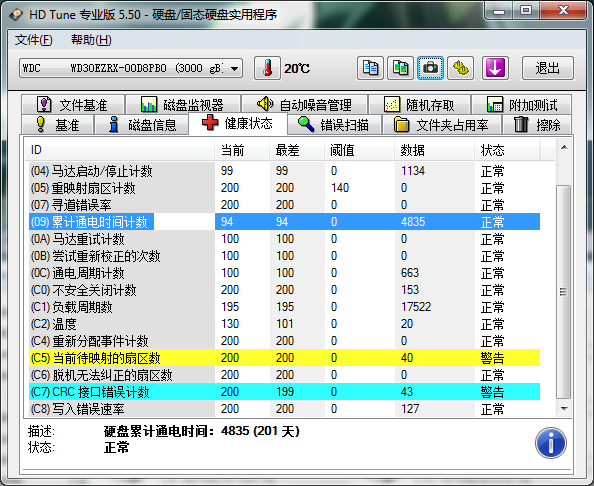The width and height of the screenshot is (594, 486).
Task: Select the yellow (C5) 当前待映射的扇区数 row
Action: pyautogui.click(x=284, y=358)
